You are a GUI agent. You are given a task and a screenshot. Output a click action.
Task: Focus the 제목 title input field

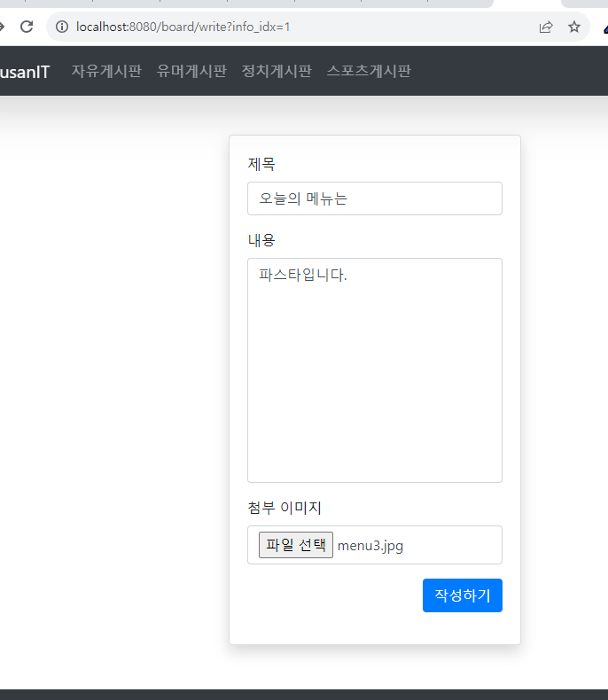click(375, 198)
